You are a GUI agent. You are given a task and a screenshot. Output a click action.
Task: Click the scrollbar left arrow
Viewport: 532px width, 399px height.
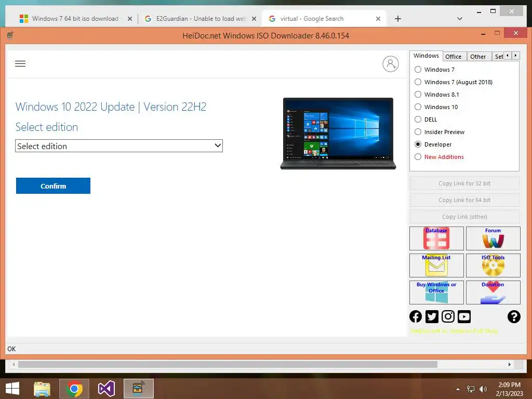(14, 364)
